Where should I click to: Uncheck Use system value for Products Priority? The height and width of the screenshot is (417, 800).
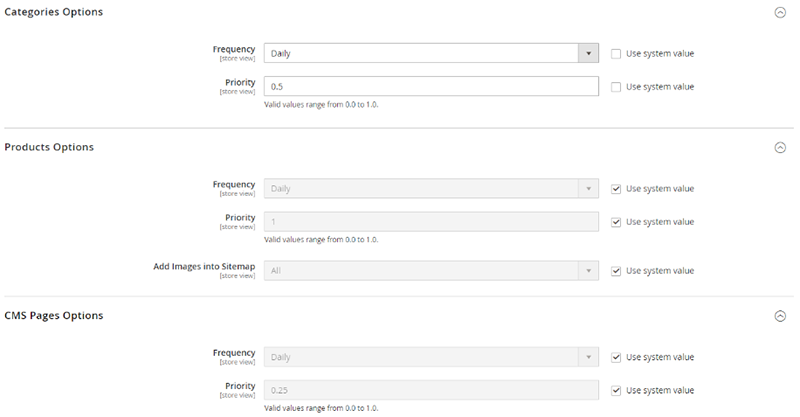click(616, 222)
